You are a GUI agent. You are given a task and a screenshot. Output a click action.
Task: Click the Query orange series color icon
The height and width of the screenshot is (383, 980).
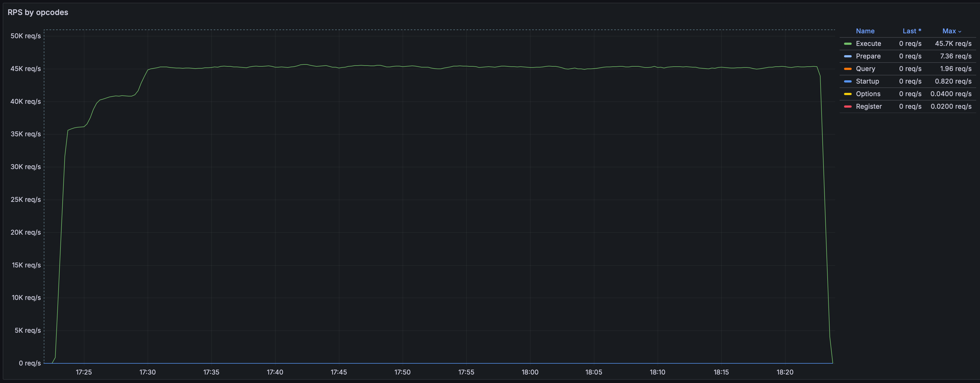(x=848, y=69)
